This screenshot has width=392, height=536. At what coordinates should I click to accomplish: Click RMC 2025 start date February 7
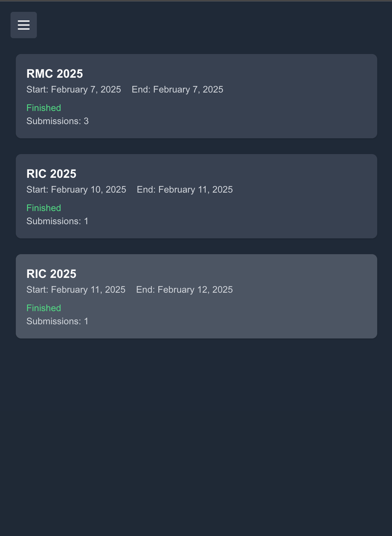[74, 90]
